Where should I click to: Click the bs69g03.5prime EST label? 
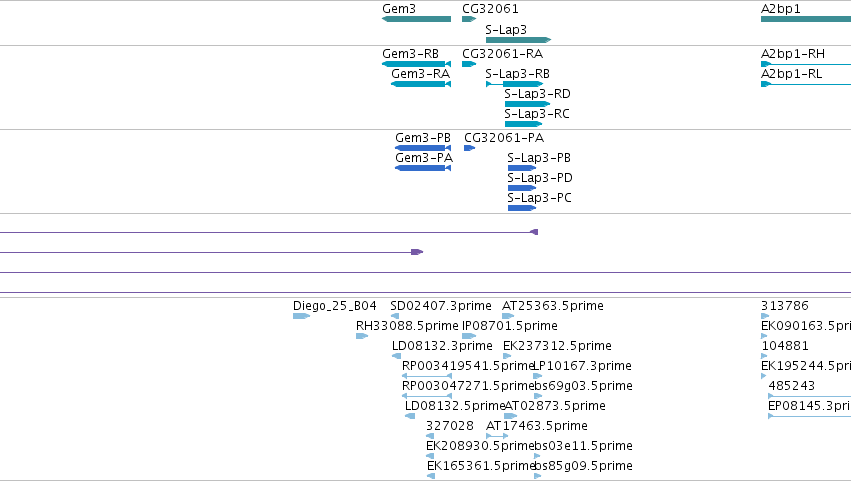tap(583, 386)
